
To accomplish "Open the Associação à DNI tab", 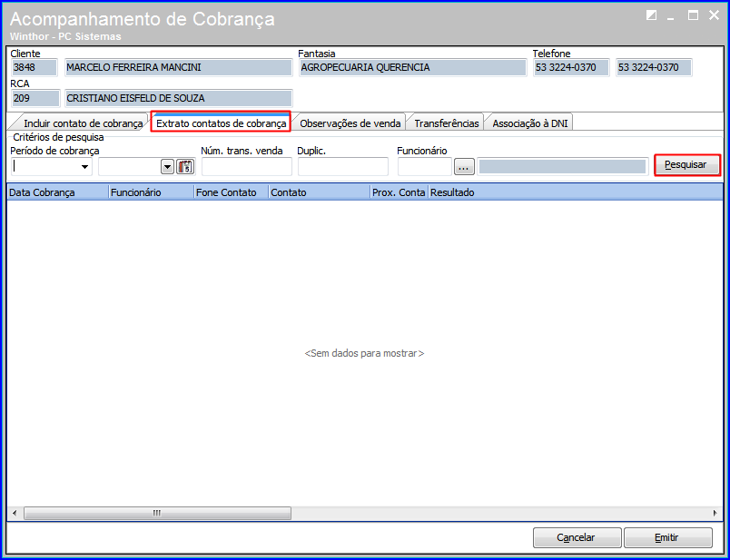I will pos(530,123).
